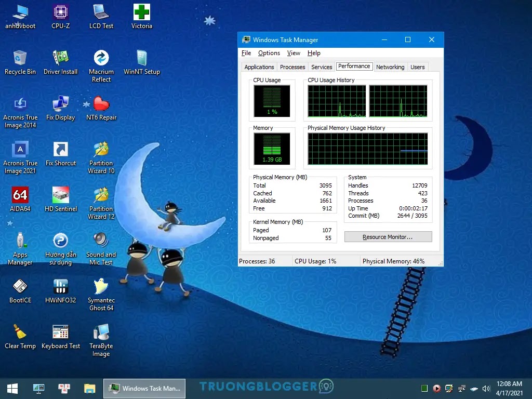Launch Macrium Reflect from the desktop
Viewport: 532px width, 399px height.
[x=101, y=66]
